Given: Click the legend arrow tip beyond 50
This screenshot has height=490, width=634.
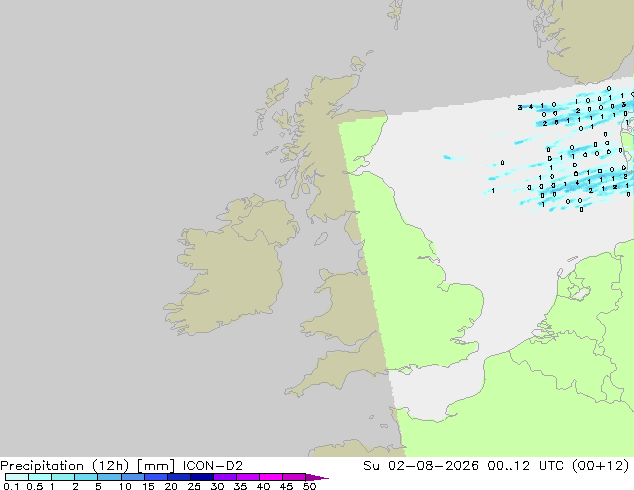Looking at the screenshot, I should pyautogui.click(x=317, y=477).
